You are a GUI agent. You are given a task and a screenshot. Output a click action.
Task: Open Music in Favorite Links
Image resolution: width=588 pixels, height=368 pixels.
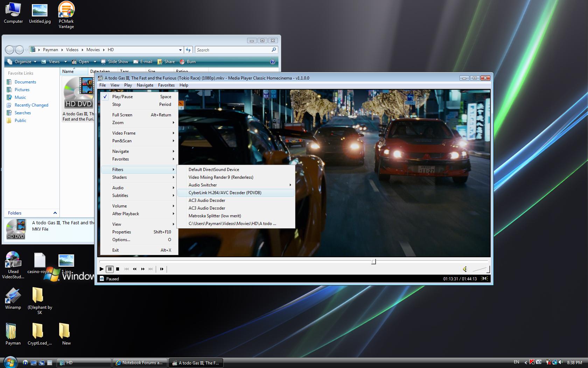[16, 97]
